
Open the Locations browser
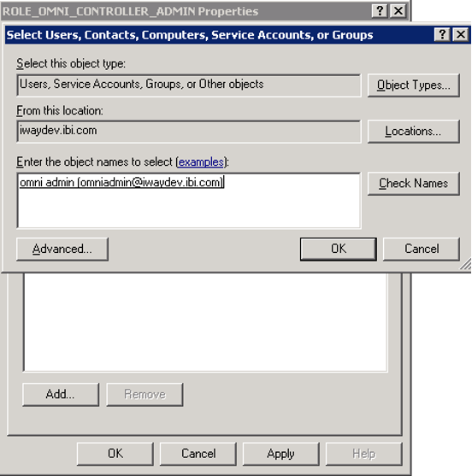pos(413,132)
